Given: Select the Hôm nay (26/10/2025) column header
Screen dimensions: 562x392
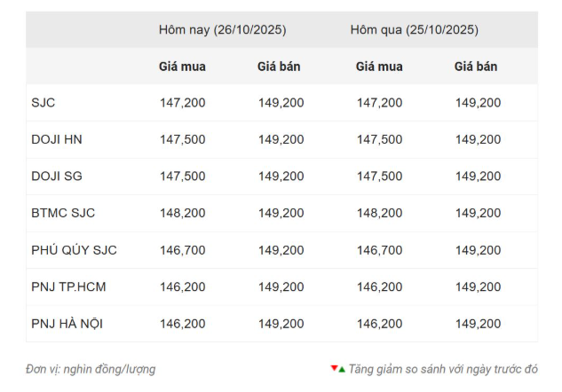Looking at the screenshot, I should point(222,29).
